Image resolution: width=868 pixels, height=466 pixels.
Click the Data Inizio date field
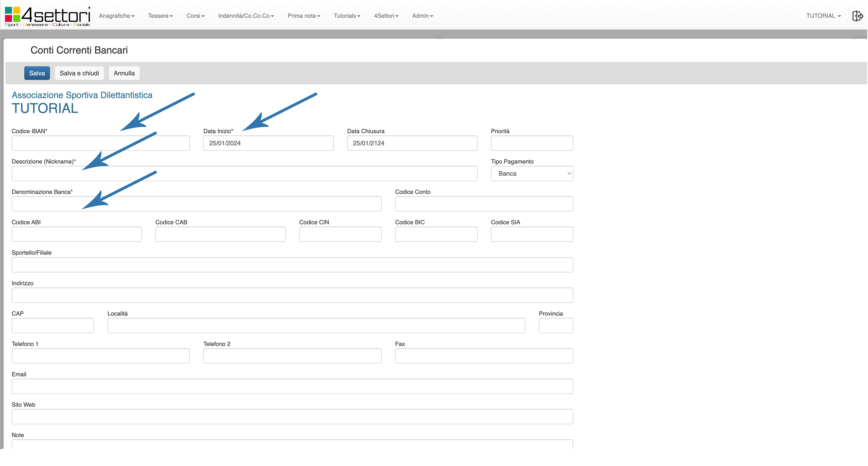(x=268, y=143)
